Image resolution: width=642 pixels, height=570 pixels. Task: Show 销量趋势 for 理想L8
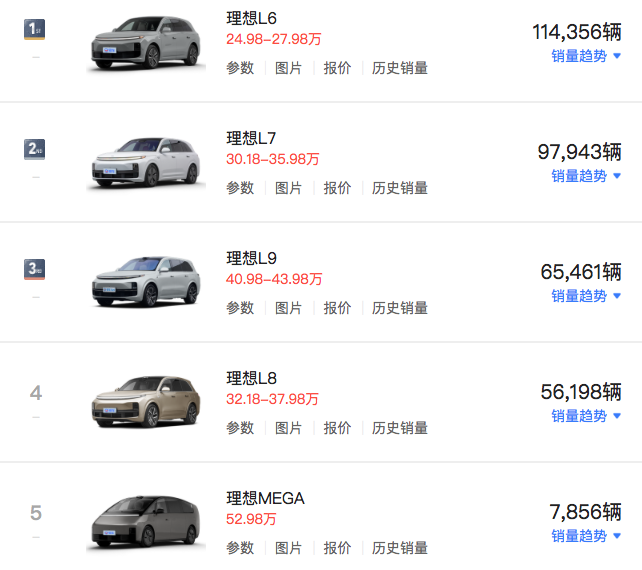[x=586, y=416]
